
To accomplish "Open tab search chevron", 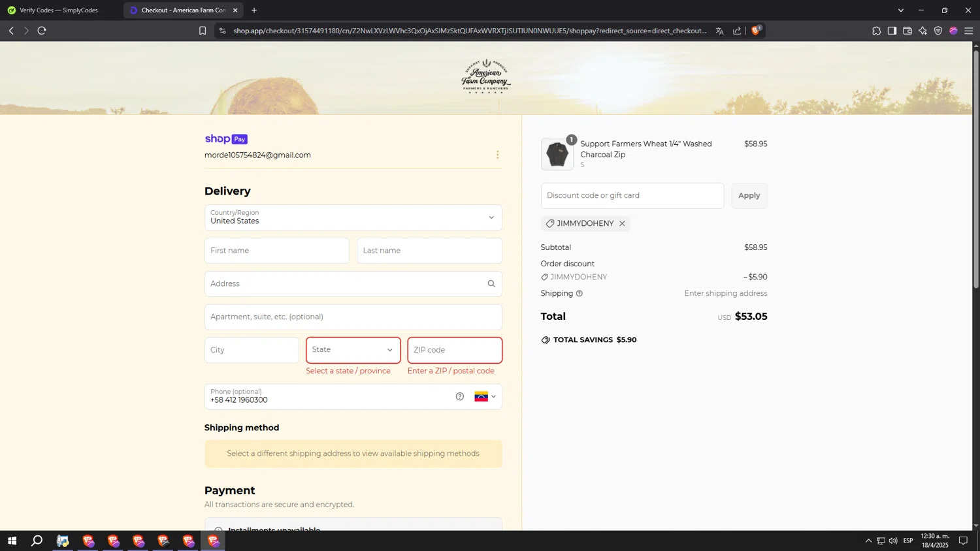I will click(900, 10).
